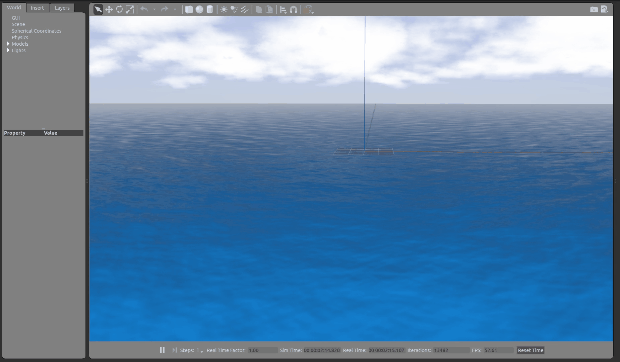Viewport: 620px width, 362px height.
Task: Select the Lights tree label
Action: coord(19,50)
